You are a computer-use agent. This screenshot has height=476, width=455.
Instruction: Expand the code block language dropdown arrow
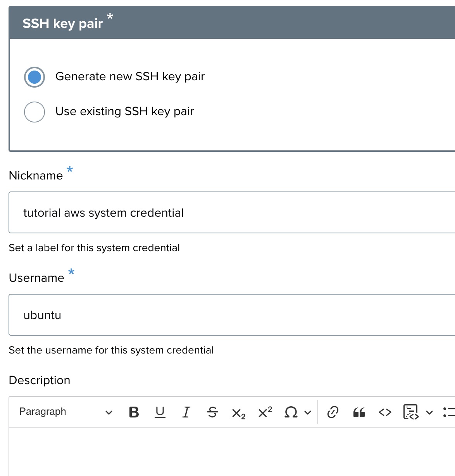point(429,412)
